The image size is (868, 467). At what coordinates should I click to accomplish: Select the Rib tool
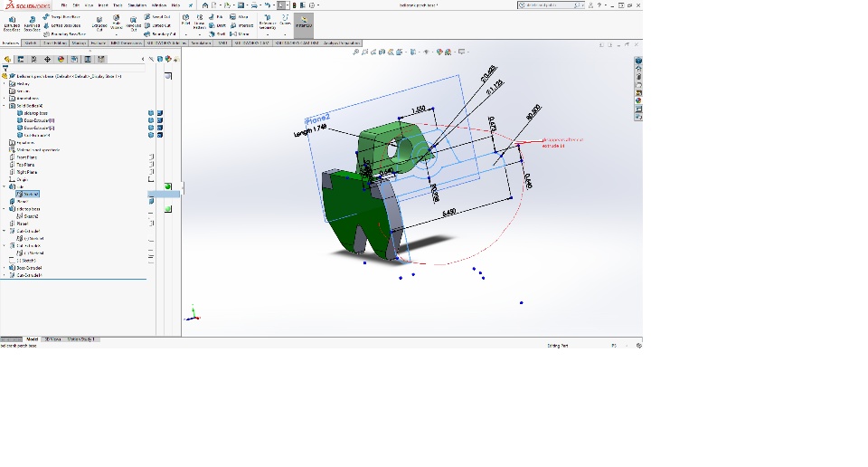(216, 16)
